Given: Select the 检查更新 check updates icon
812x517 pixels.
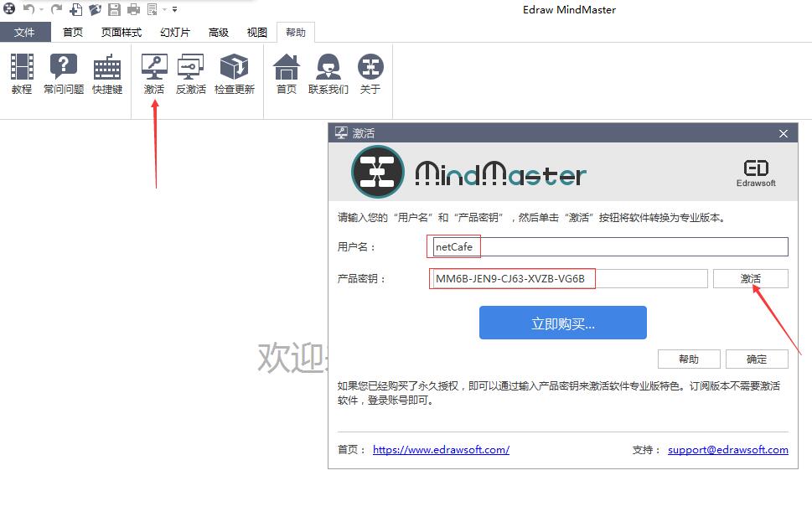Looking at the screenshot, I should click(234, 74).
